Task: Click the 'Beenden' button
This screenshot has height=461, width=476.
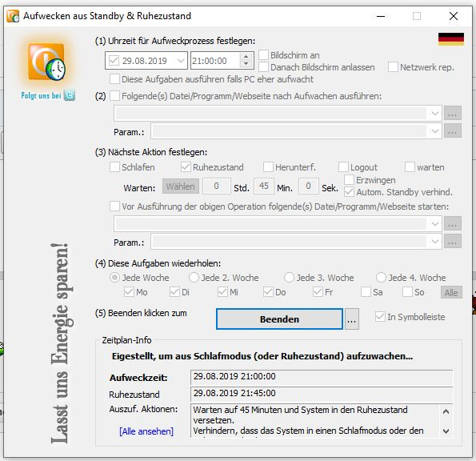Action: point(279,319)
